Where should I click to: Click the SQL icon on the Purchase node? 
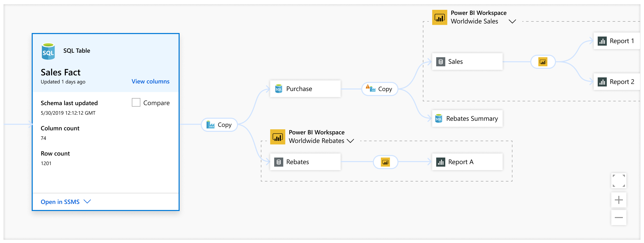[x=278, y=89]
